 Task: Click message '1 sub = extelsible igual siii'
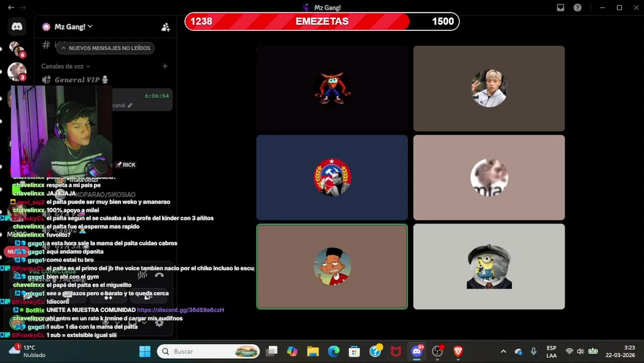point(82,335)
